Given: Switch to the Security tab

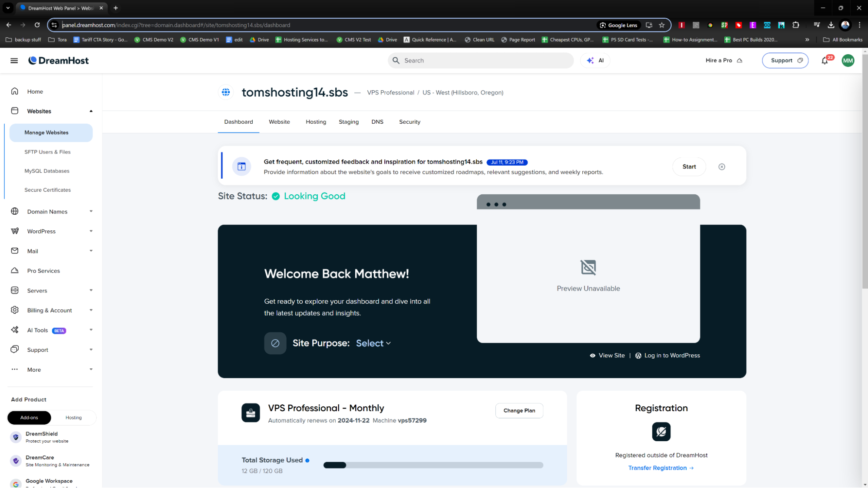Looking at the screenshot, I should [x=409, y=122].
